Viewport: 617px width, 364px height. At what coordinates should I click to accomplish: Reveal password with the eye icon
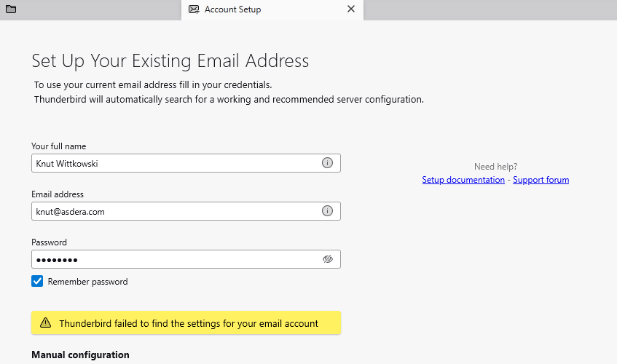(x=327, y=259)
